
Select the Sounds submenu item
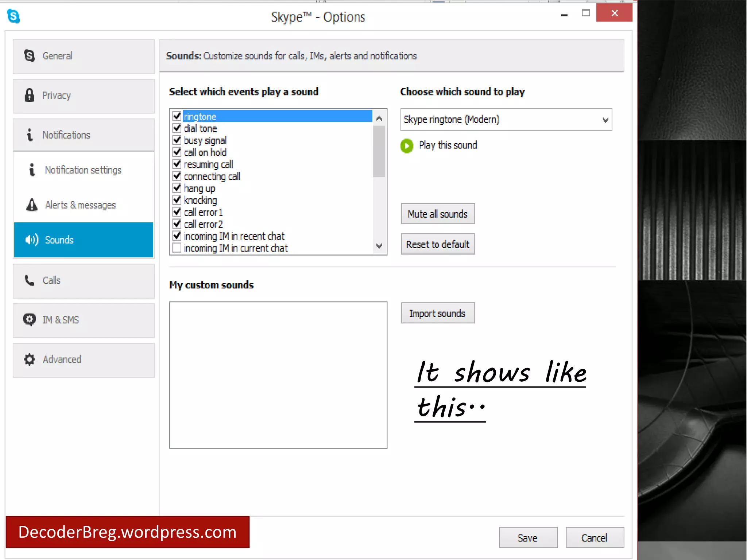coord(84,240)
